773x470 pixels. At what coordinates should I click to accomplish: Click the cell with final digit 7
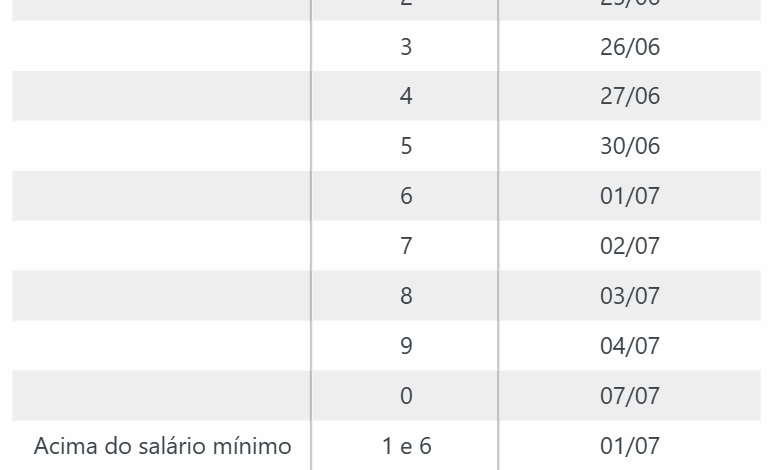[406, 246]
